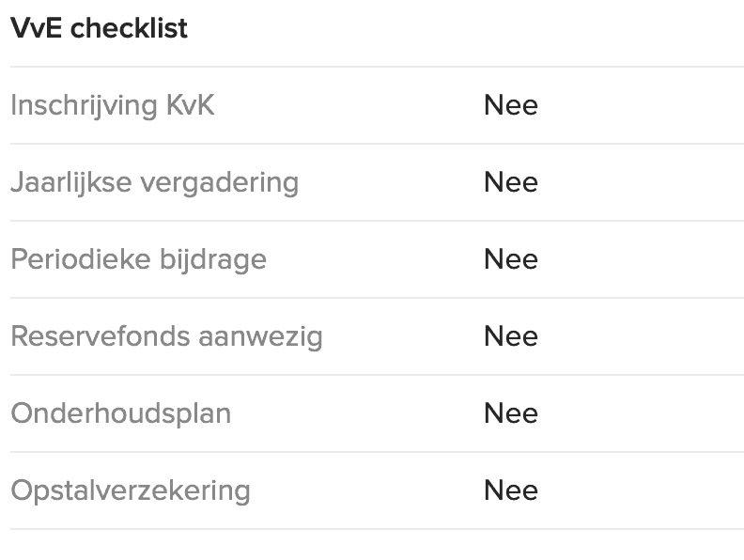Click the Nee value for Jaarlijkse vergadering
The width and height of the screenshot is (744, 560).
511,182
